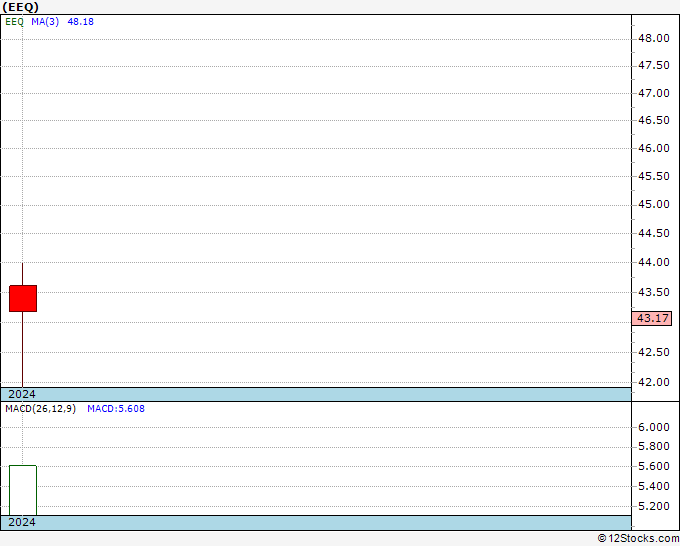Click the 47.50 price axis label
680x546 pixels.
(654, 65)
